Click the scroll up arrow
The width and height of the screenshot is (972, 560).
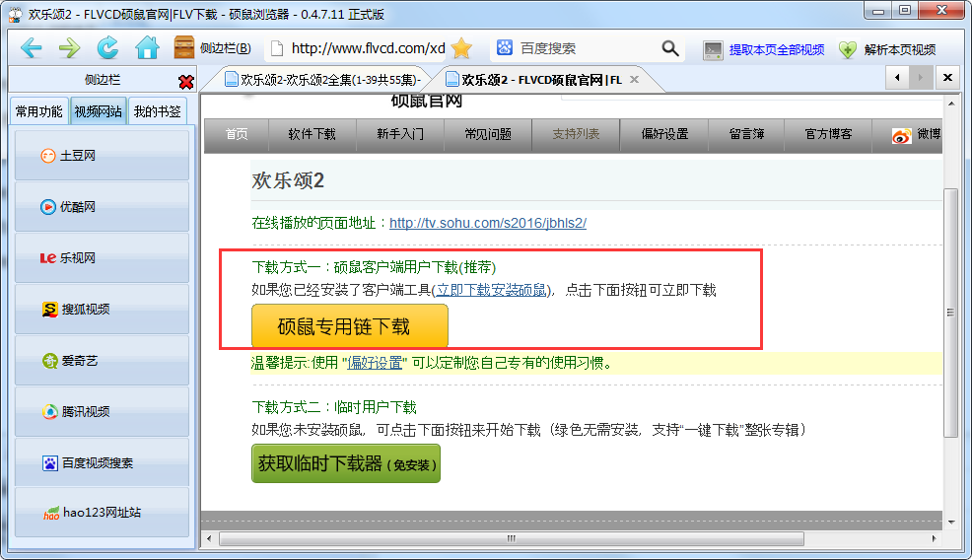tap(951, 103)
